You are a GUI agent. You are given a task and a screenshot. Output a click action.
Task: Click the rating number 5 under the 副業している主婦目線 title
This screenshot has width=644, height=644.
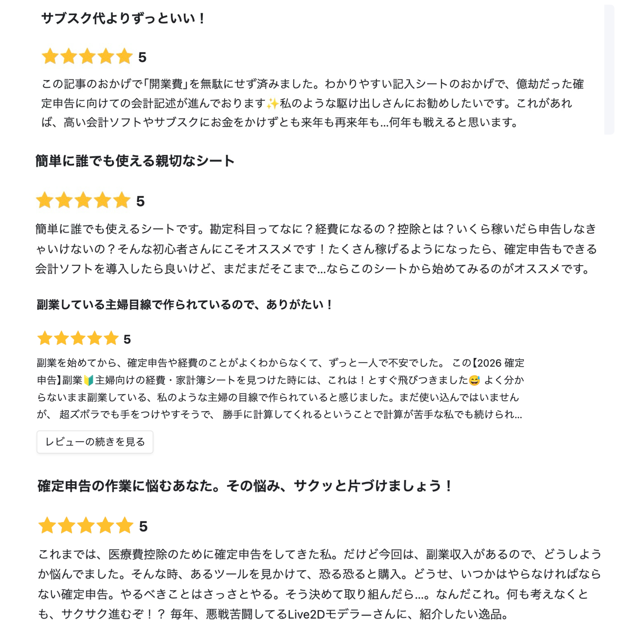click(x=127, y=339)
